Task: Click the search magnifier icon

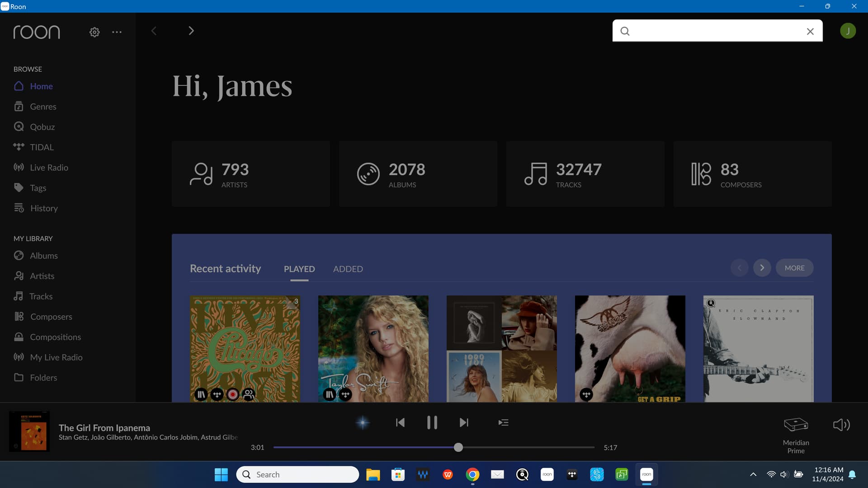Action: point(625,31)
